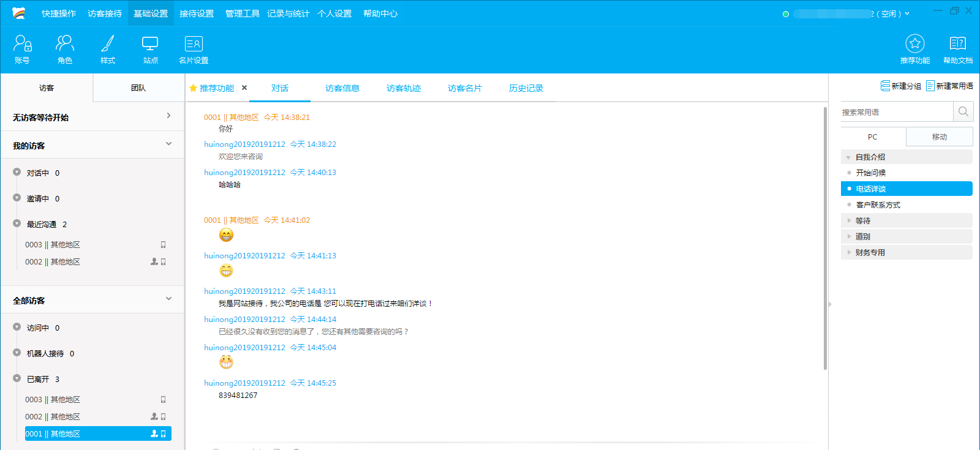980x450 pixels.
Task: Collapse the 我的访客 section chevron
Action: (168, 144)
